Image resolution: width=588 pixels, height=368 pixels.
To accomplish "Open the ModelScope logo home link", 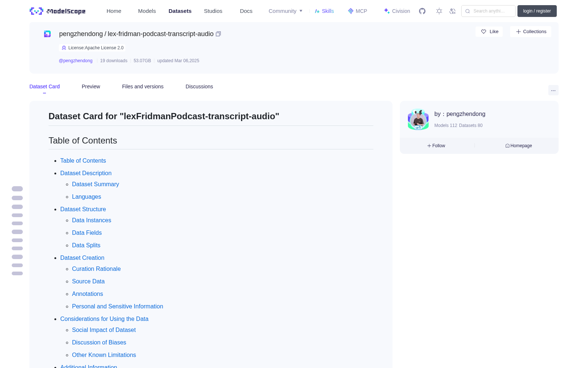I will 57,11.
